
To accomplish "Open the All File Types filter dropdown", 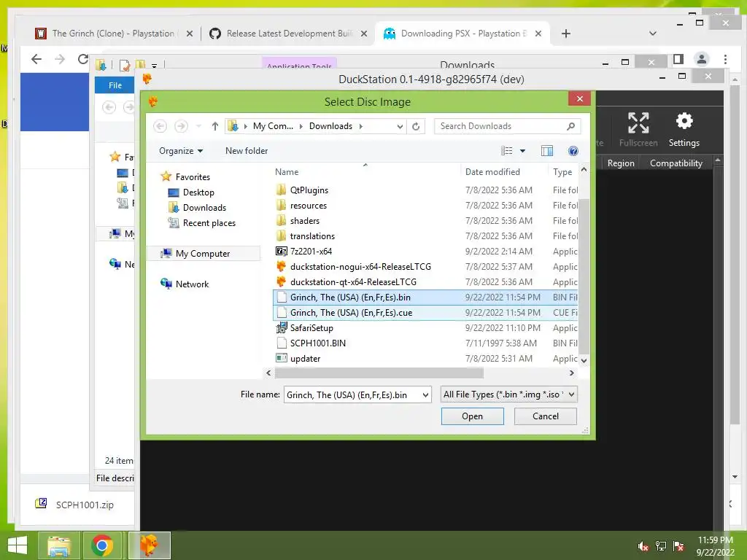I will pos(572,394).
